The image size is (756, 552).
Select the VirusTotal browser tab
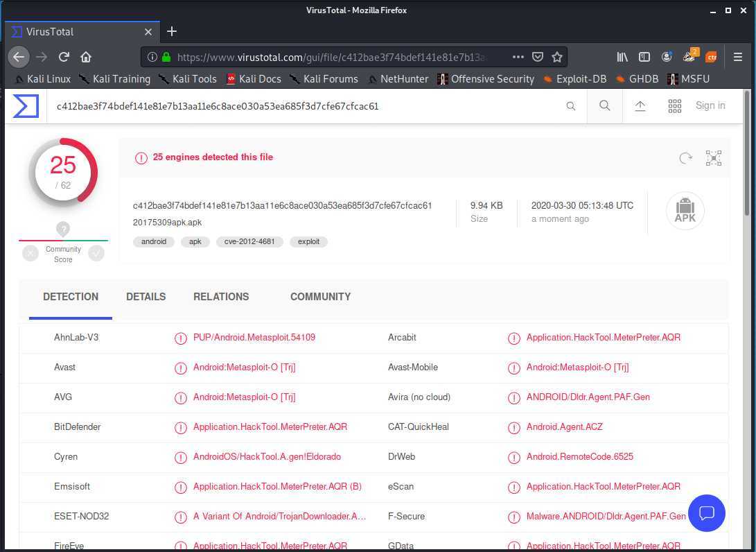[82, 32]
